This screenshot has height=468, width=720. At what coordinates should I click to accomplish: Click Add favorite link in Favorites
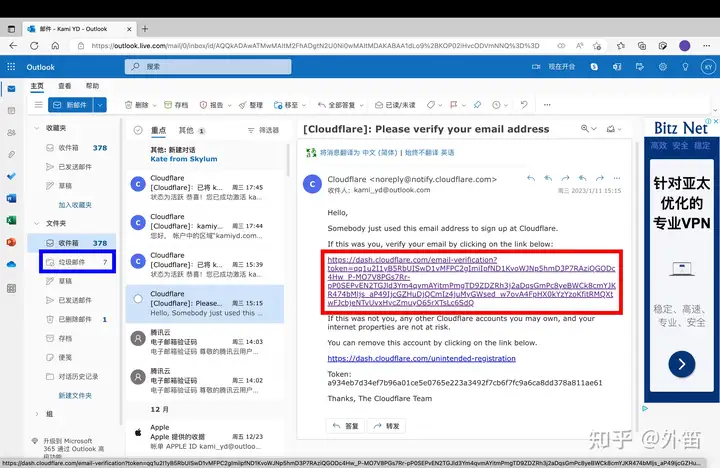click(x=75, y=205)
